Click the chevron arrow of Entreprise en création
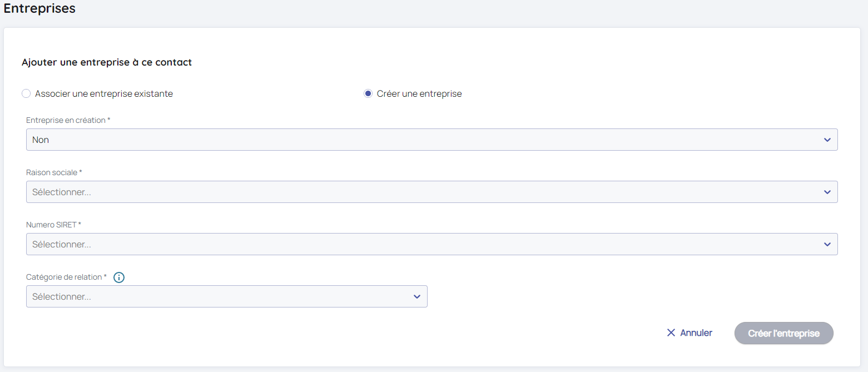 827,140
